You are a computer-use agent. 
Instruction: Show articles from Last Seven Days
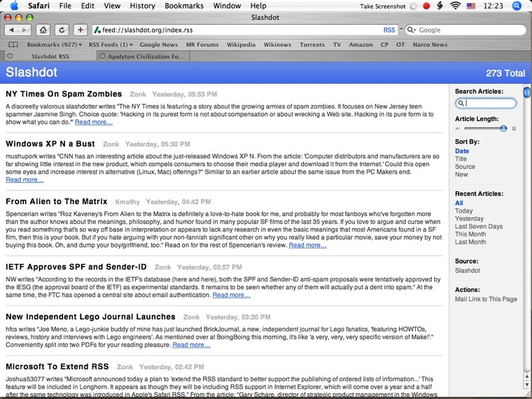[479, 227]
